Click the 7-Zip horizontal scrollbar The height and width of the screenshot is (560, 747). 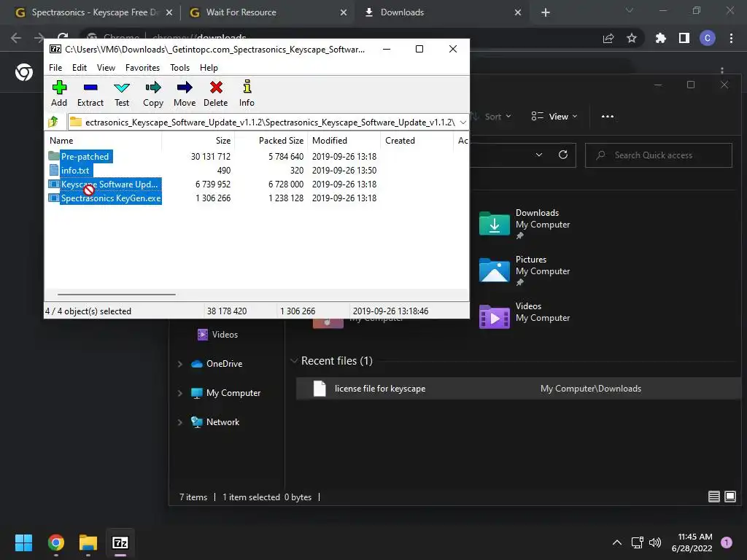(117, 295)
